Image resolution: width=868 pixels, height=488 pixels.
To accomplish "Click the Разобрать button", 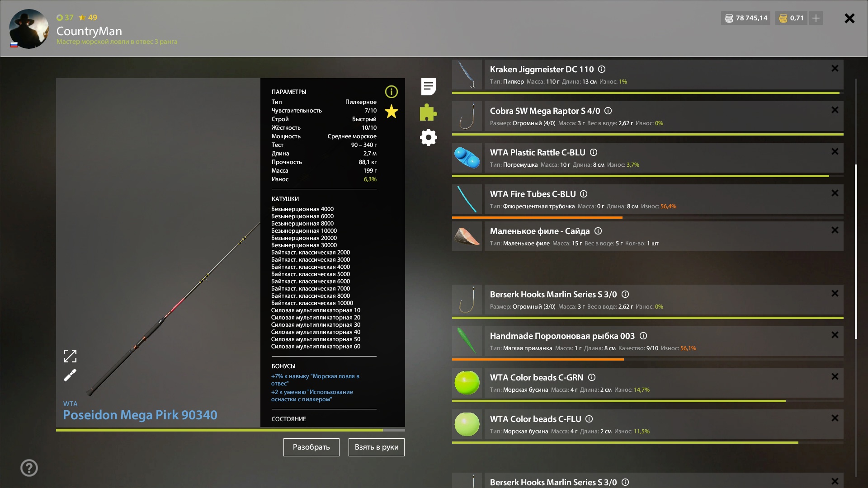I will 311,447.
